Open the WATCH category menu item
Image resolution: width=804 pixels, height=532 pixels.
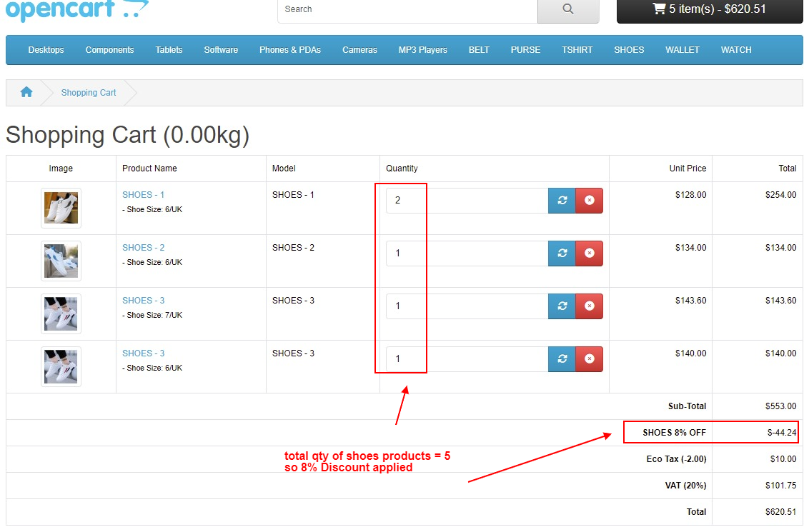pyautogui.click(x=735, y=50)
